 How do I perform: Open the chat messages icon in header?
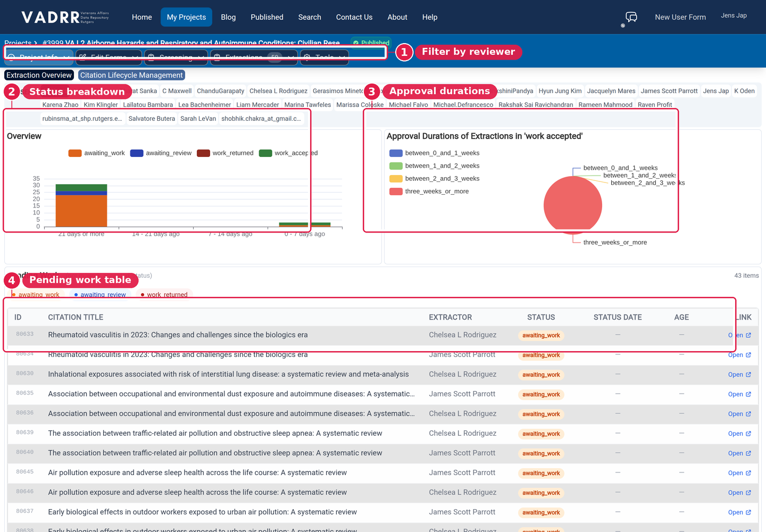pyautogui.click(x=631, y=17)
